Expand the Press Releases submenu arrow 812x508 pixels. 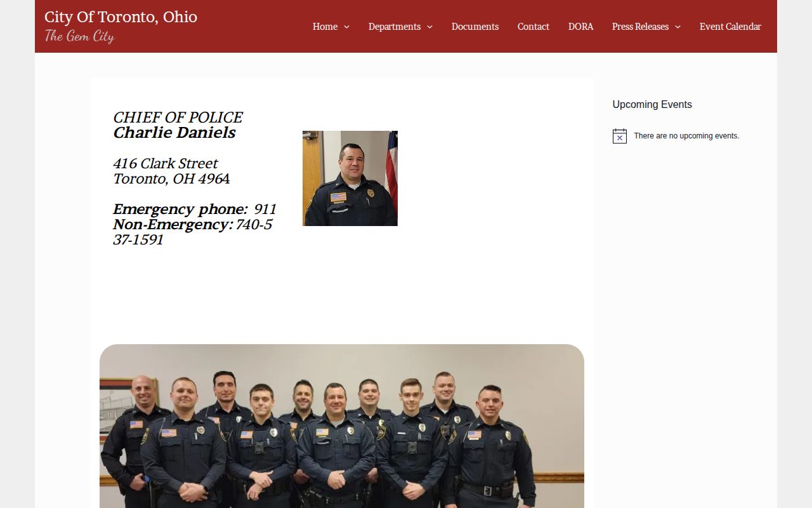tap(678, 27)
